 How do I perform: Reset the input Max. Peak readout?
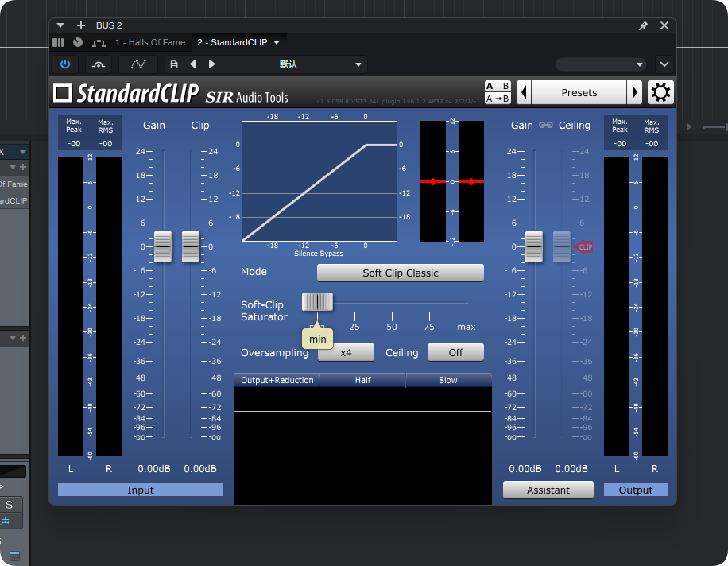74,144
